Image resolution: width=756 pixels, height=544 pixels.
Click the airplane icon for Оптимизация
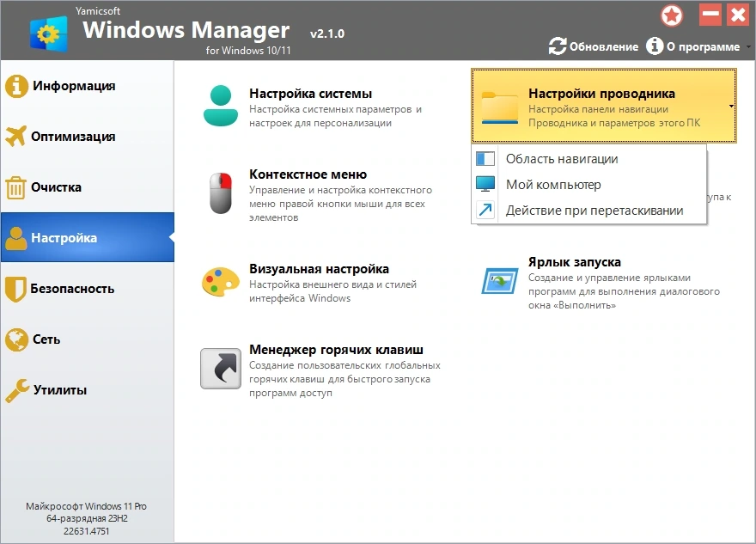click(x=16, y=136)
